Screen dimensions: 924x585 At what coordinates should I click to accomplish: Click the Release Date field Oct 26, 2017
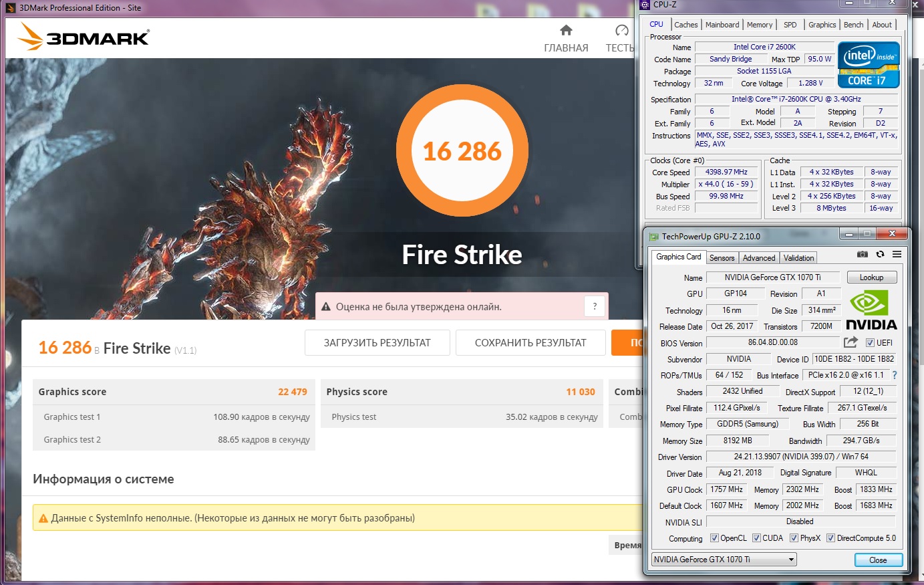[x=732, y=326]
